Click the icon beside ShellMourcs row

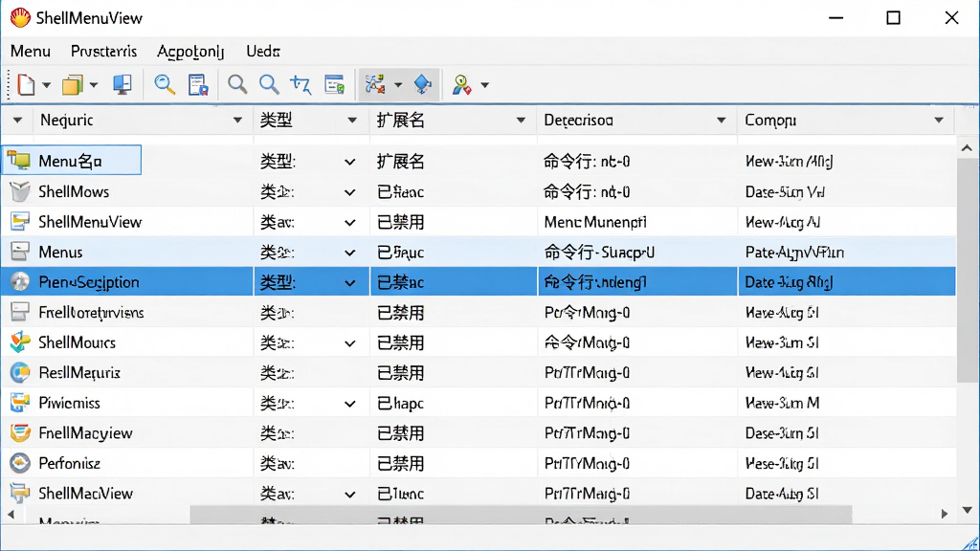click(x=20, y=342)
